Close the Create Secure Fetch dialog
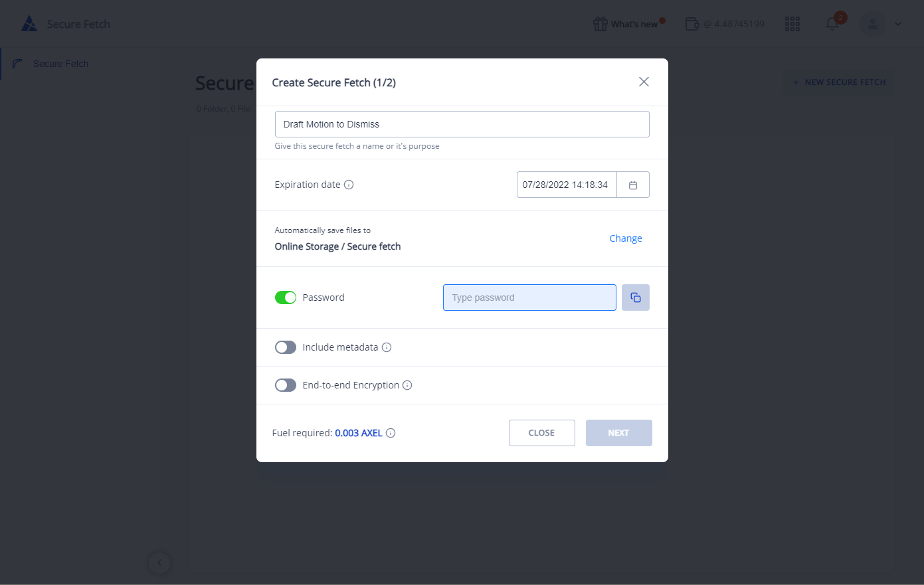This screenshot has width=924, height=585. [x=644, y=82]
